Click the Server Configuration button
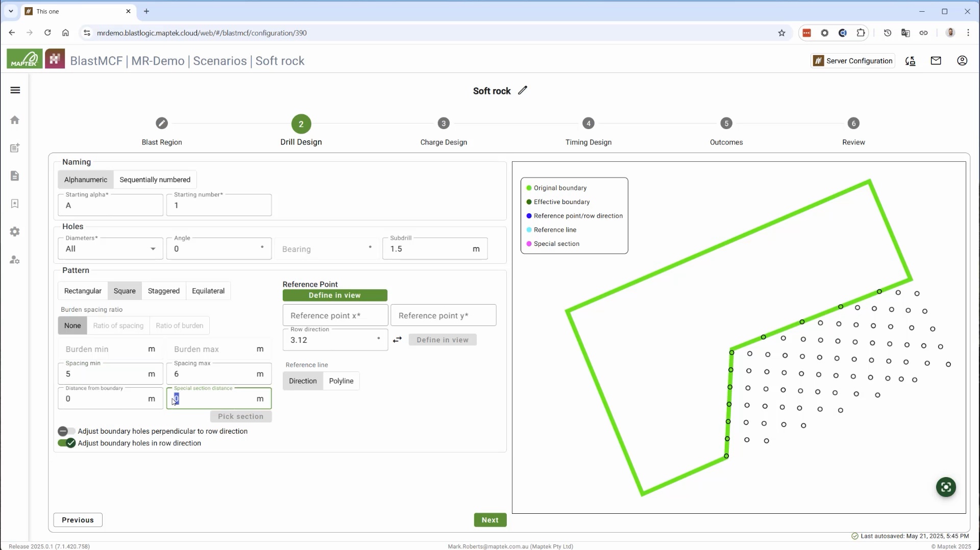Screen dimensions: 980x550 point(853,61)
